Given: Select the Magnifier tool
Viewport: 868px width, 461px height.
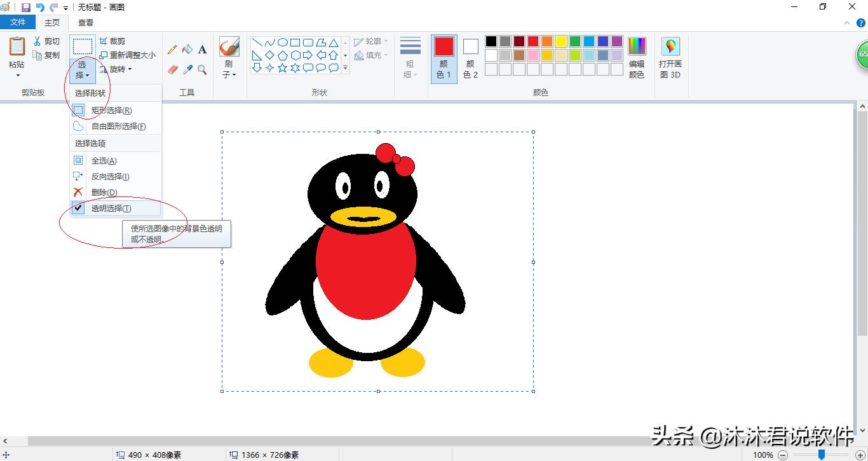Looking at the screenshot, I should coord(202,69).
